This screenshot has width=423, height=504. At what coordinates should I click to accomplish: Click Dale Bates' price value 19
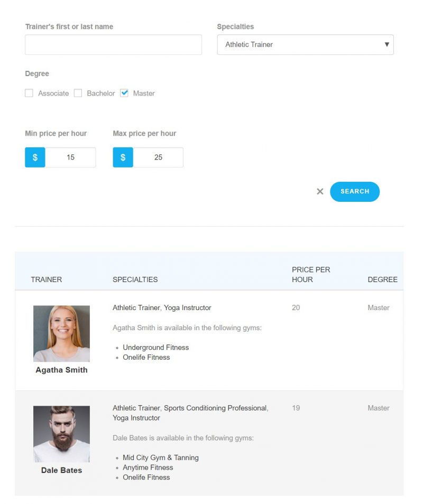[296, 408]
